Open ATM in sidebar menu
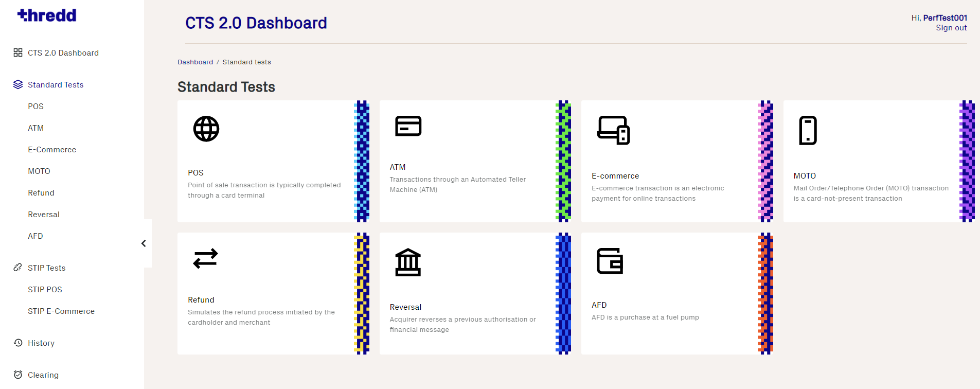 point(35,128)
